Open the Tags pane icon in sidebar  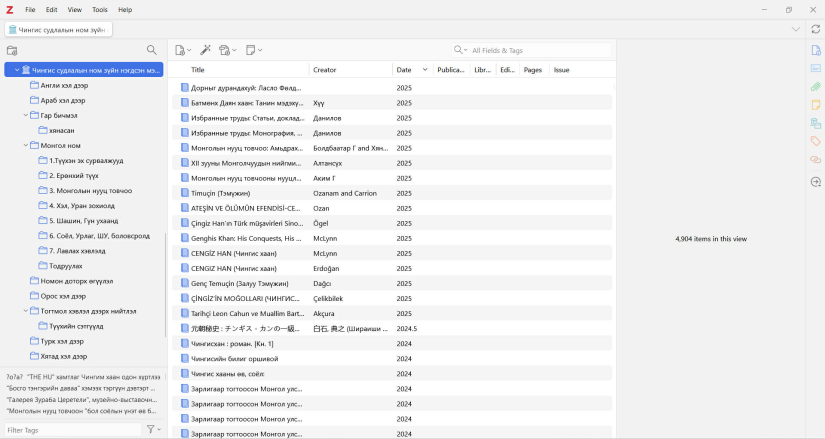pyautogui.click(x=816, y=142)
